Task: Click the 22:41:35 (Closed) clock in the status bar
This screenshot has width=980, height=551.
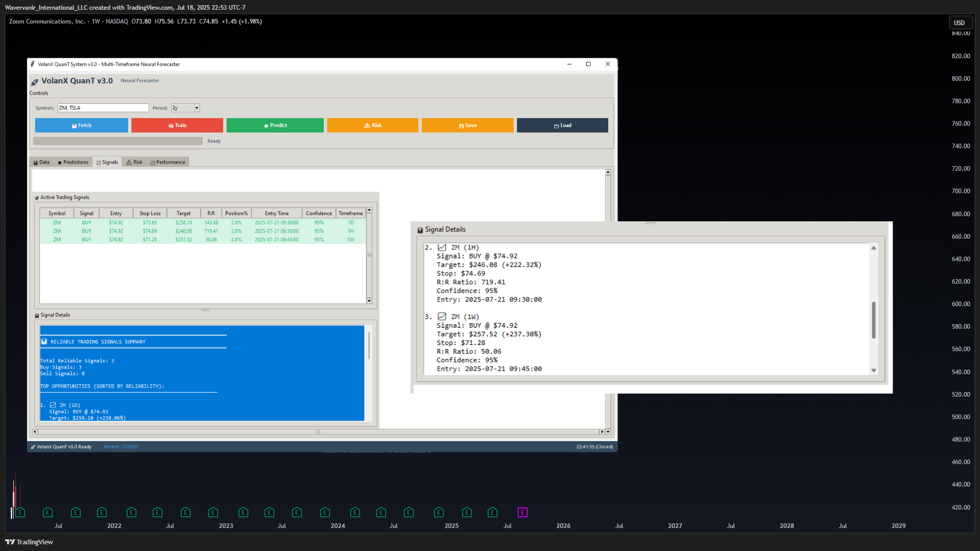Action: 594,447
